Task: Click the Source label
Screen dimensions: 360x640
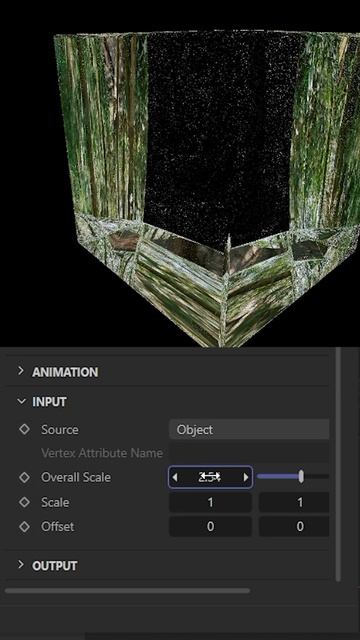Action: (x=60, y=429)
